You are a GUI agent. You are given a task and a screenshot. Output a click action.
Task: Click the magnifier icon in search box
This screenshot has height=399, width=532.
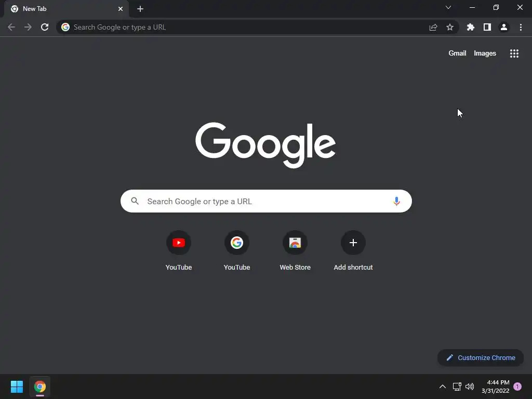click(x=135, y=201)
